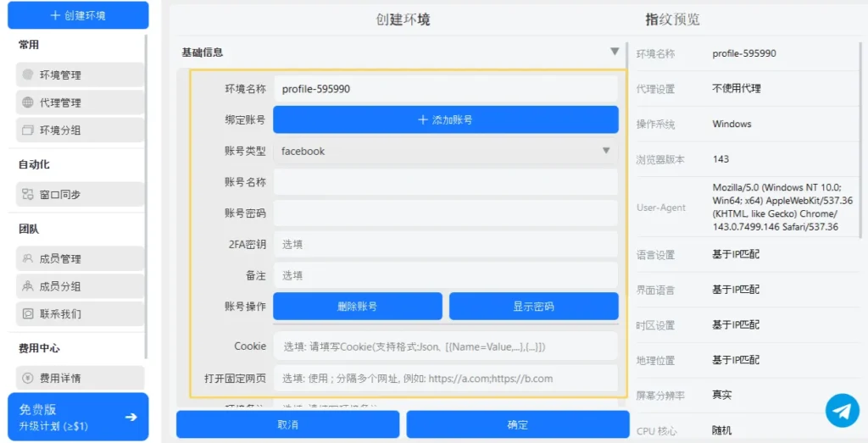This screenshot has height=443, width=868.
Task: Focus the 账号名称 input field
Action: click(x=446, y=182)
